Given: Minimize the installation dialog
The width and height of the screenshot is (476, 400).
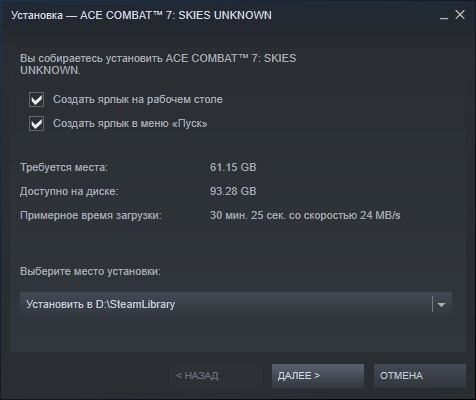Looking at the screenshot, I should pyautogui.click(x=444, y=15).
